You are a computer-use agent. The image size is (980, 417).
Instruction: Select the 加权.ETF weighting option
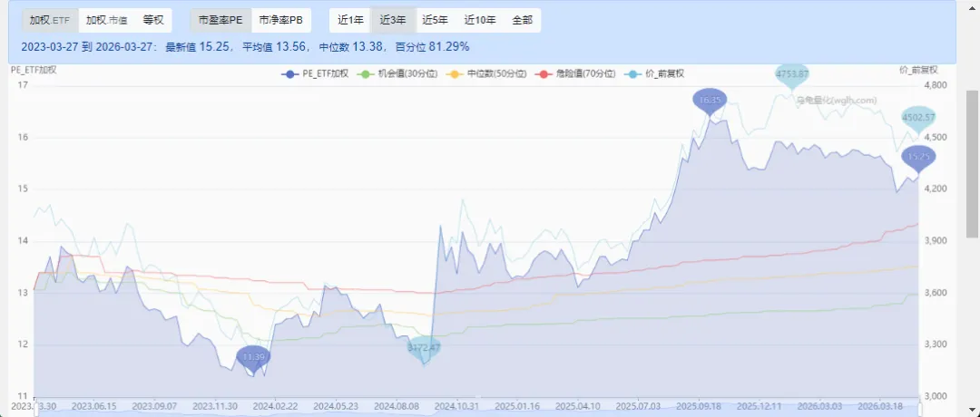coord(50,20)
